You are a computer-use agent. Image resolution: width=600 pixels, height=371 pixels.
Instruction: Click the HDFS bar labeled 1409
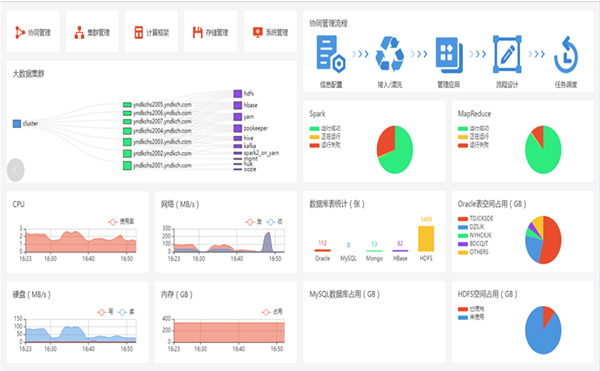(x=426, y=238)
